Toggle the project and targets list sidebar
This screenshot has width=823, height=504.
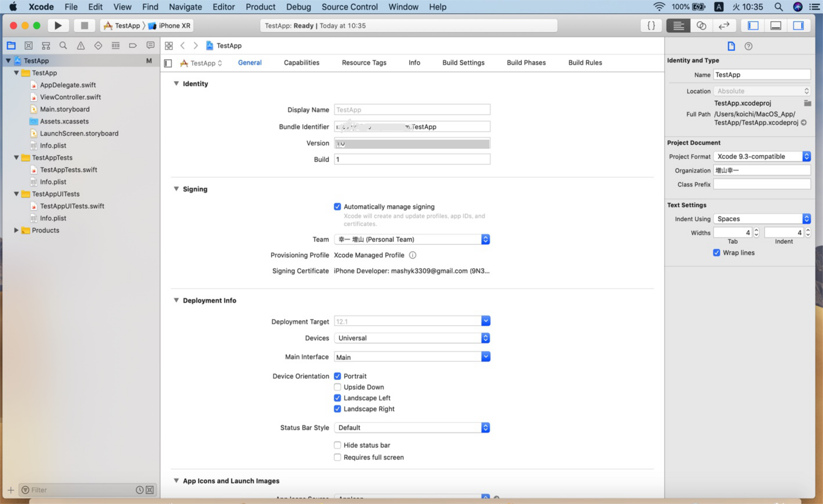coord(168,63)
